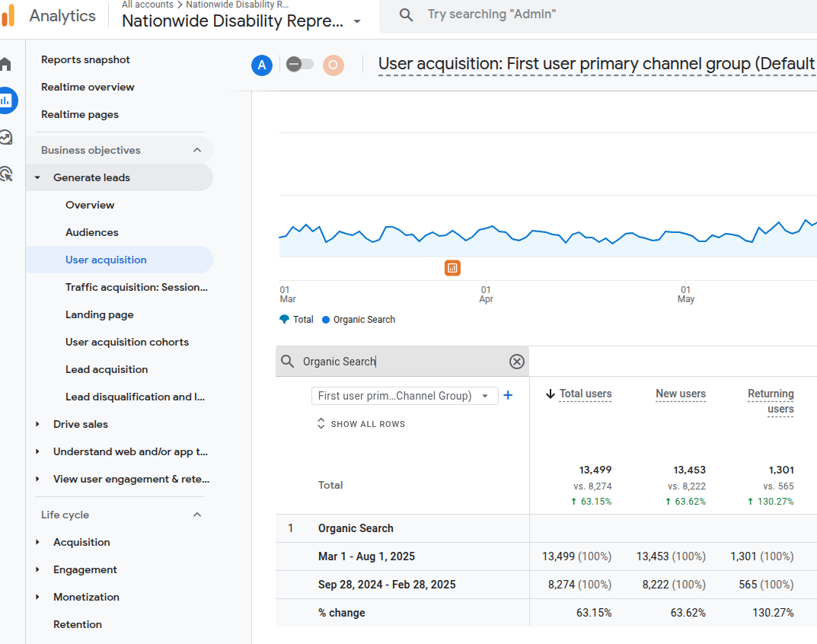The image size is (817, 644).
Task: Open First user primary channel group dropdown
Action: point(404,396)
